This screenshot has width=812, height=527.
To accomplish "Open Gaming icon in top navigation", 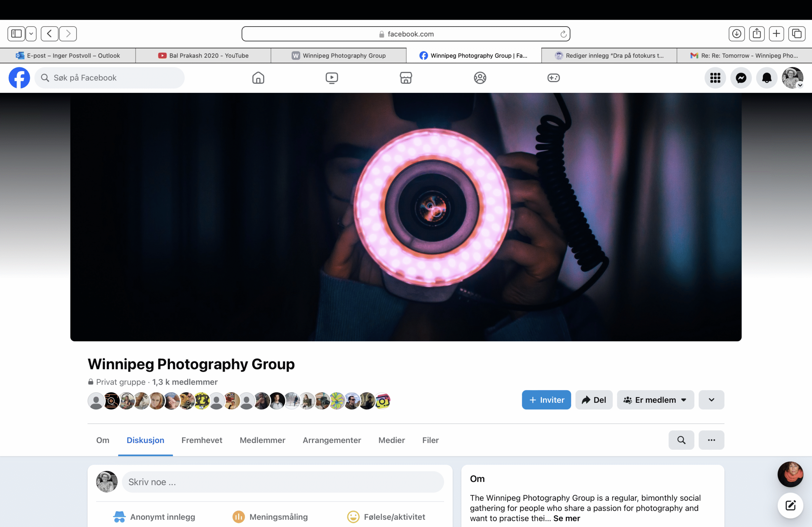I will click(553, 78).
